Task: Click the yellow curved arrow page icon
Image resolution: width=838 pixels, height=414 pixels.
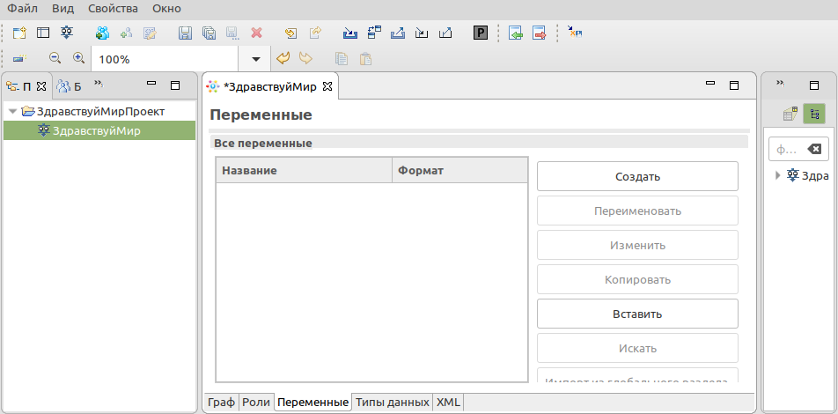Action: coord(291,33)
